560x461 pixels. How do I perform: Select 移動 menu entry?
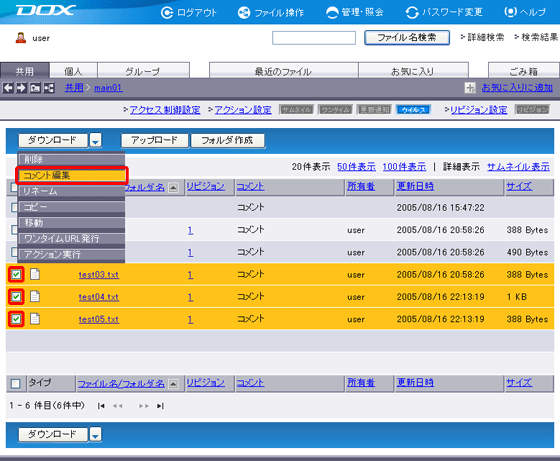(71, 223)
